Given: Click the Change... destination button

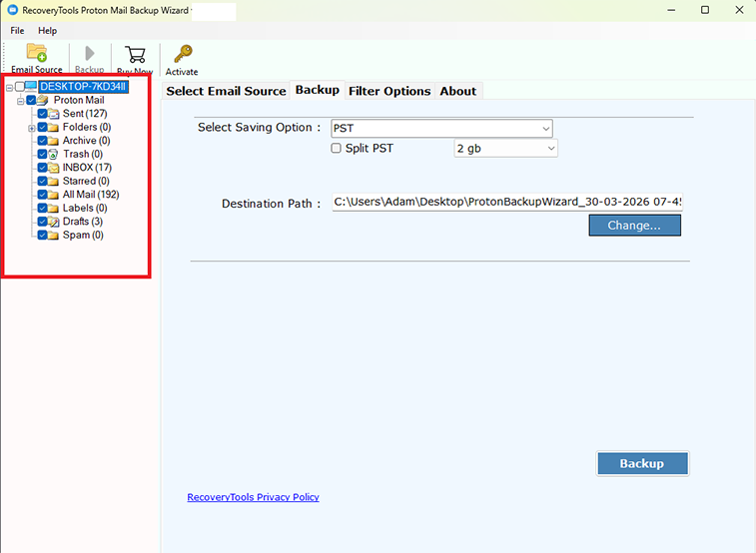Looking at the screenshot, I should tap(634, 226).
